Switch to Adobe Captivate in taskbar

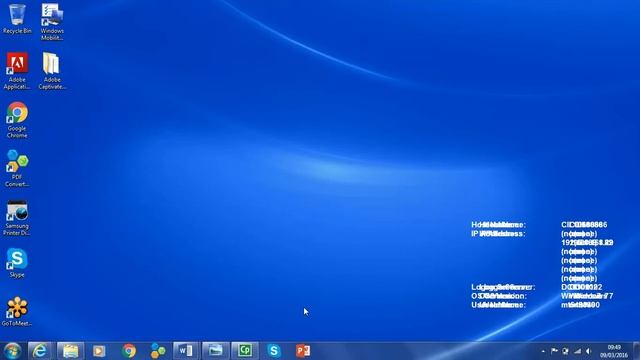pyautogui.click(x=245, y=351)
